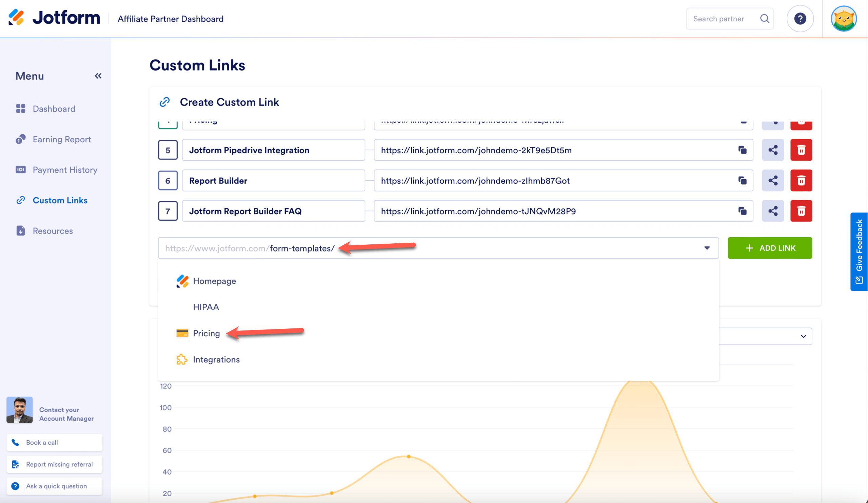
Task: Toggle the URL path dropdown arrow
Action: 707,248
